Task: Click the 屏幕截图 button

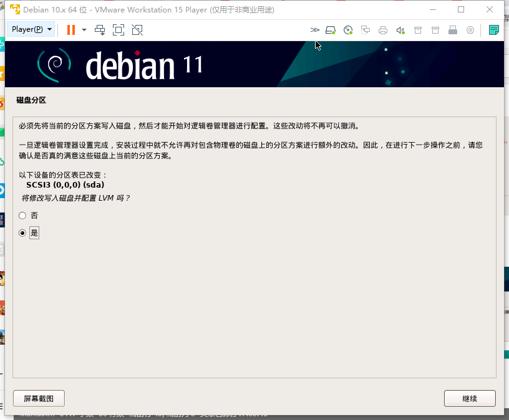Action: point(39,399)
